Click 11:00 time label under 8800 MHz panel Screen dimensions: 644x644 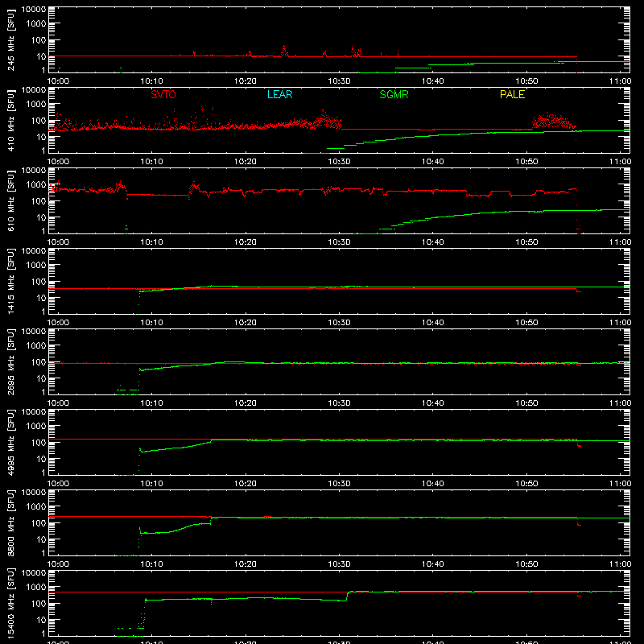coord(620,564)
